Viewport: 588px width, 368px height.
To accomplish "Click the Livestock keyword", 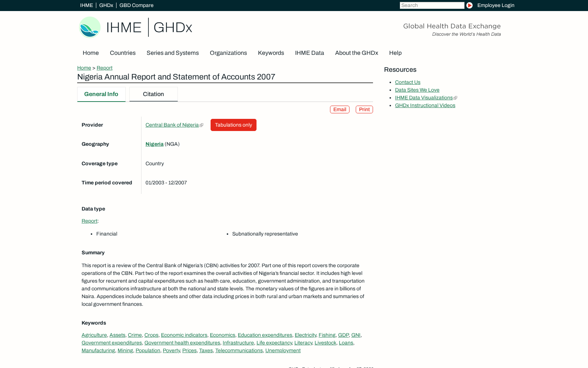I will 325,343.
